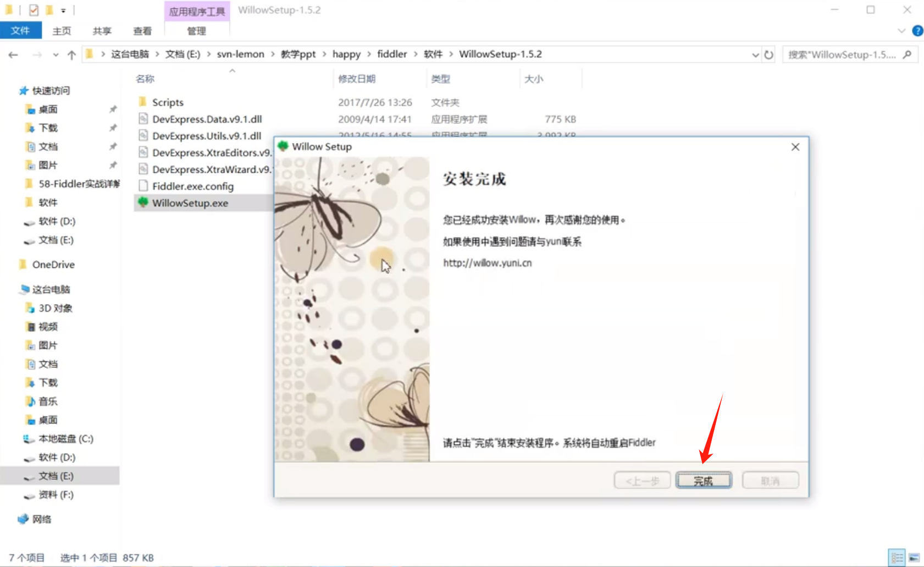
Task: Open the address bar history dropdown
Action: pyautogui.click(x=755, y=54)
